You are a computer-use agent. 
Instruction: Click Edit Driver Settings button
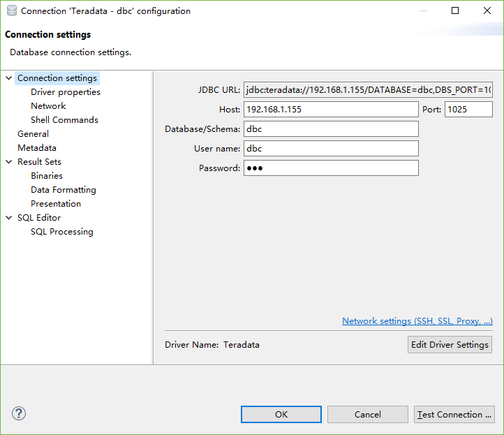(x=450, y=345)
